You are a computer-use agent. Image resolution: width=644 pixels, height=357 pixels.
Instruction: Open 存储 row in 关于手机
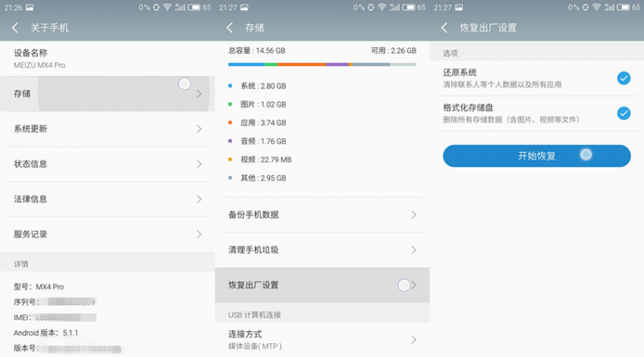tap(107, 94)
